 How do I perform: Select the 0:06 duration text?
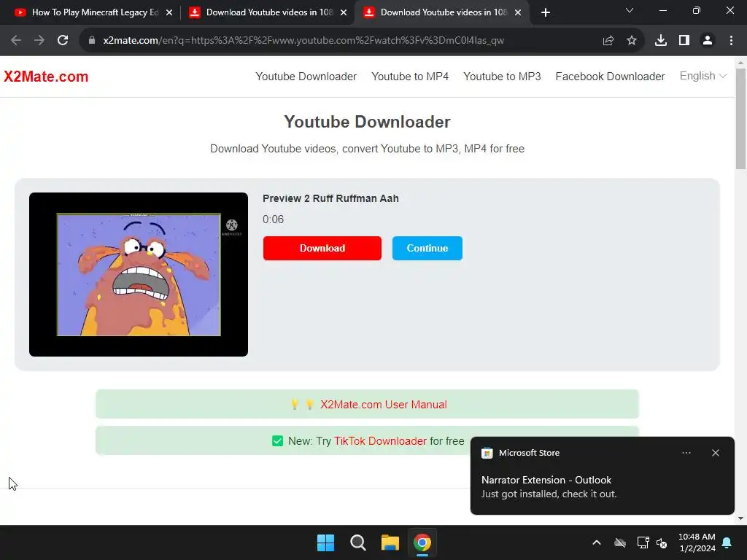click(x=273, y=219)
